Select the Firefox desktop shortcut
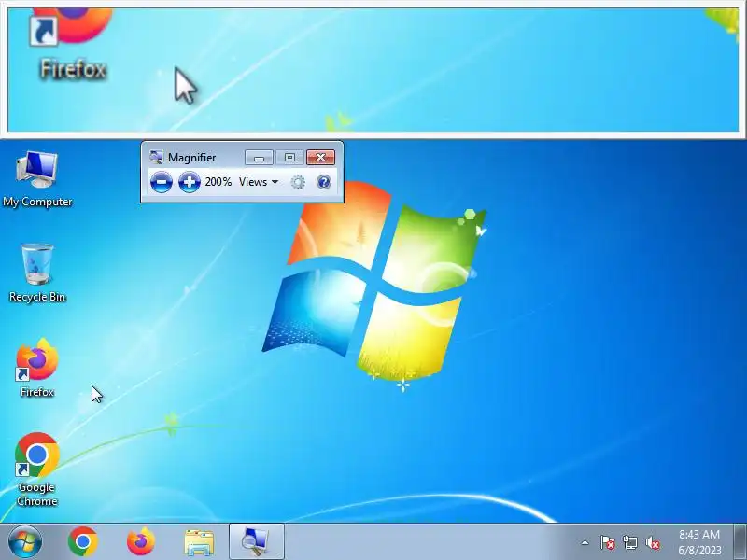Viewport: 747px width, 560px height. [37, 368]
